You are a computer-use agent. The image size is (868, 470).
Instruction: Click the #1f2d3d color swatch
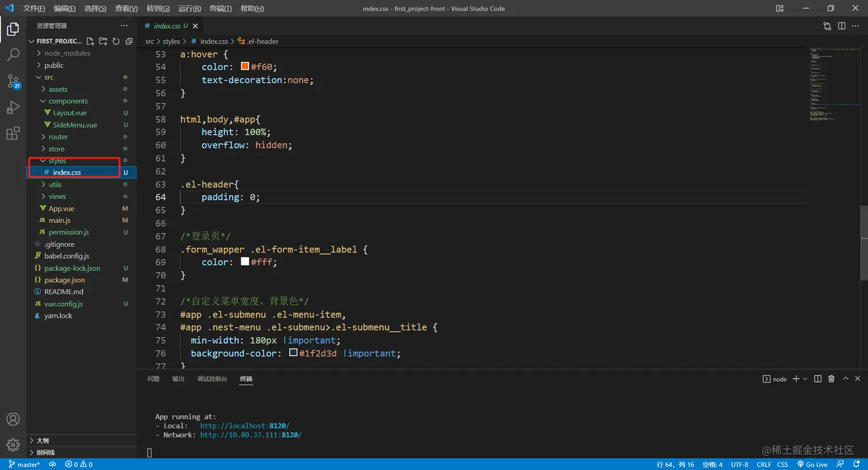293,353
